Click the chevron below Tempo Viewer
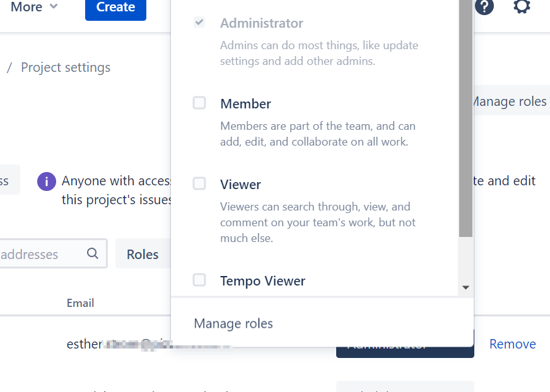Screen dimensions: 550x392 (465, 287)
